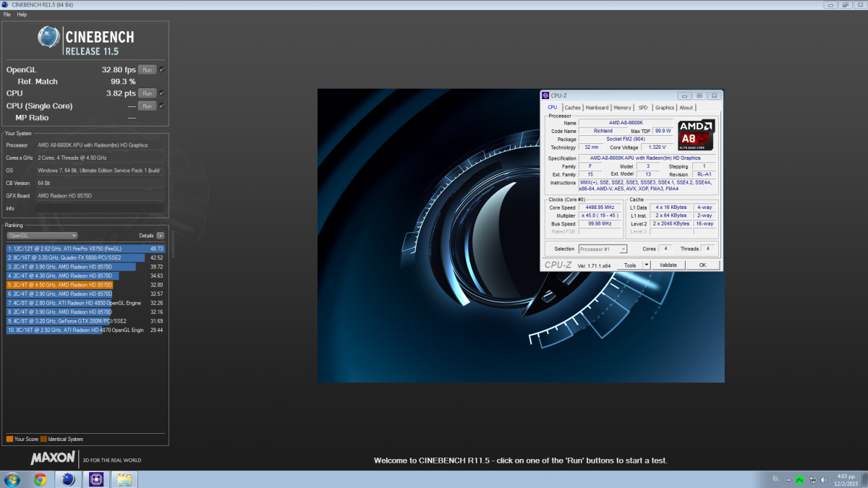Click the Cinebench render preview image
The height and width of the screenshot is (488, 868).
(521, 235)
